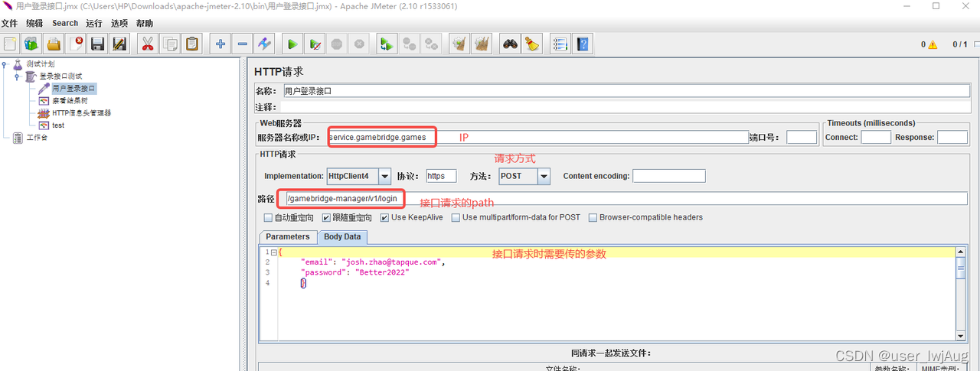Toggle 自动重定向 checkbox
The height and width of the screenshot is (371, 980).
pos(268,217)
